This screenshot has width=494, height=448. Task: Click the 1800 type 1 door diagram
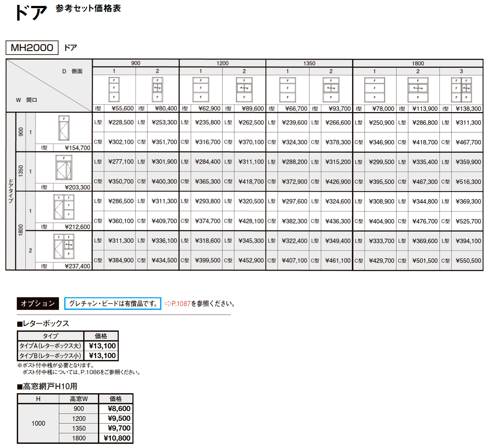coord(64,207)
